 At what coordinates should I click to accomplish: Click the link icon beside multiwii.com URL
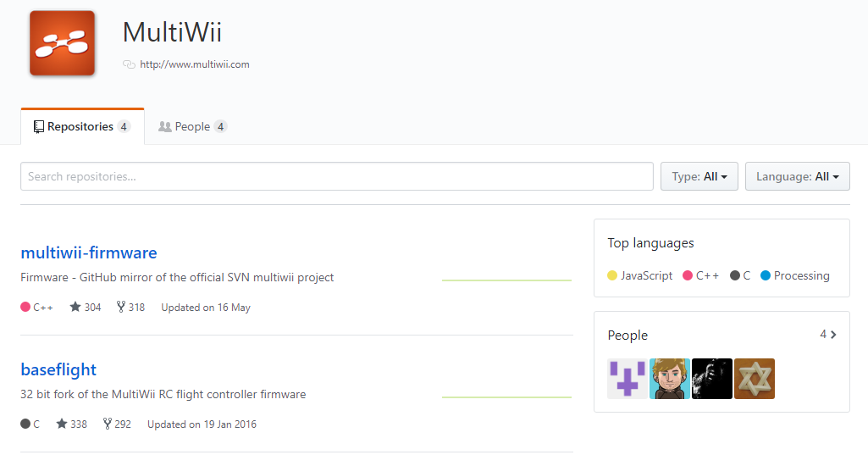(129, 64)
